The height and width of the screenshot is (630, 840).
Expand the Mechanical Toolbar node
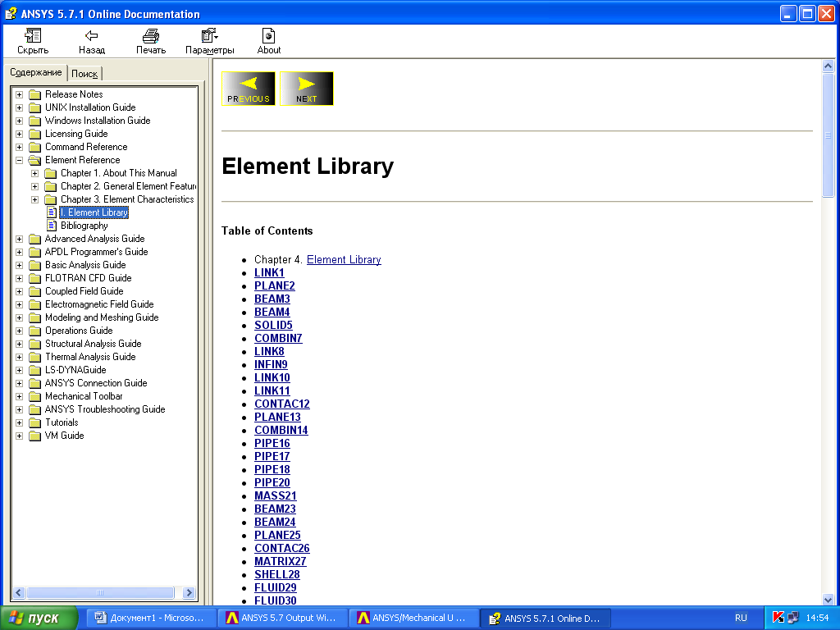click(20, 396)
